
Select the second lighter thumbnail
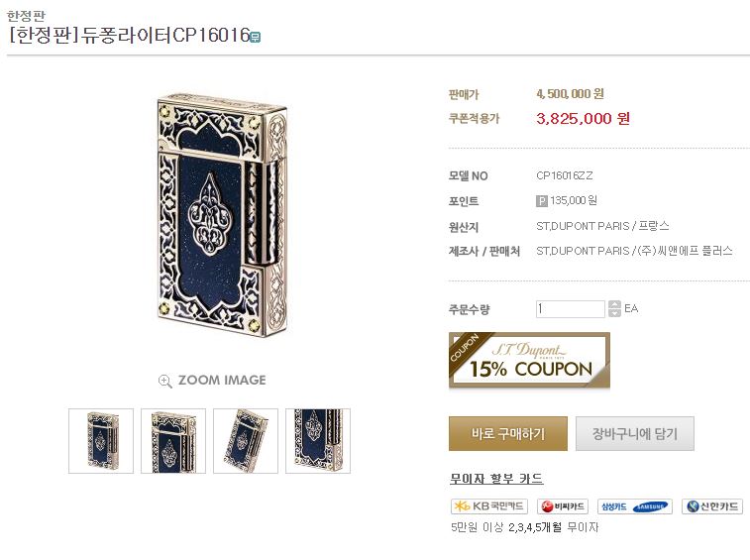(x=173, y=440)
